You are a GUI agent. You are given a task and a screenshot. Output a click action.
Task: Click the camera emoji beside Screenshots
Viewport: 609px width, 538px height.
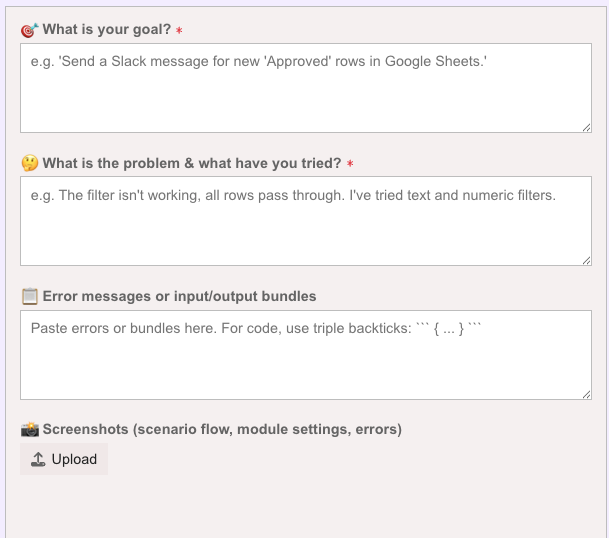point(30,429)
